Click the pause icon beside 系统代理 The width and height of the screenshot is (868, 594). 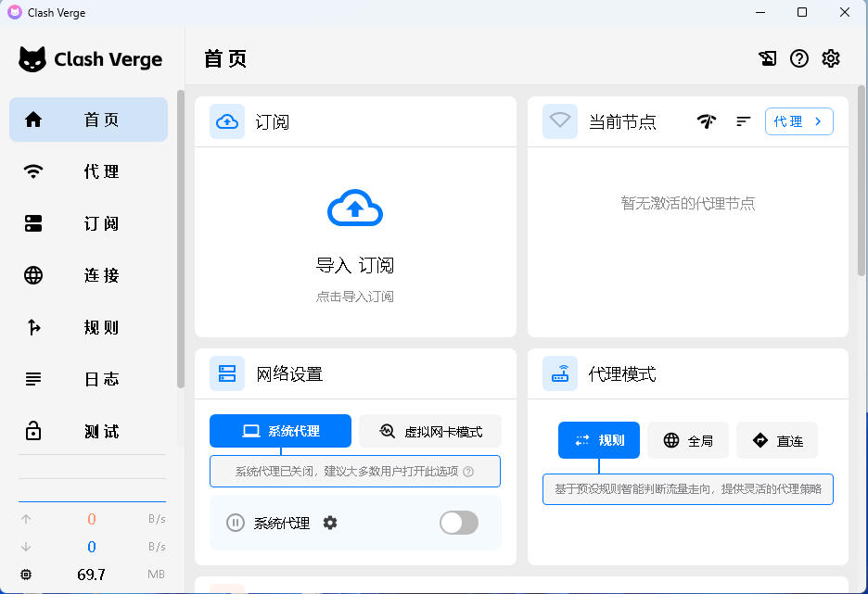tap(236, 523)
